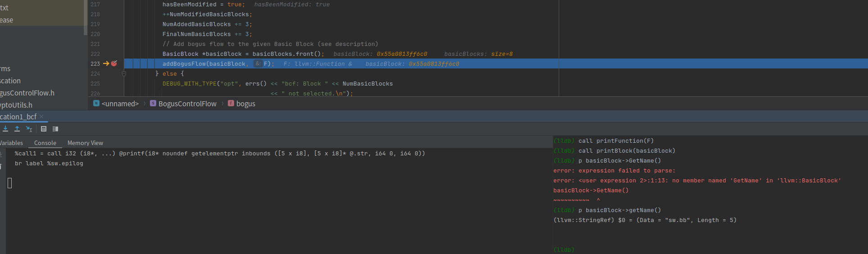Click the struct S icon in breadcrumbs
Screen dimensions: 868x254
(x=153, y=103)
